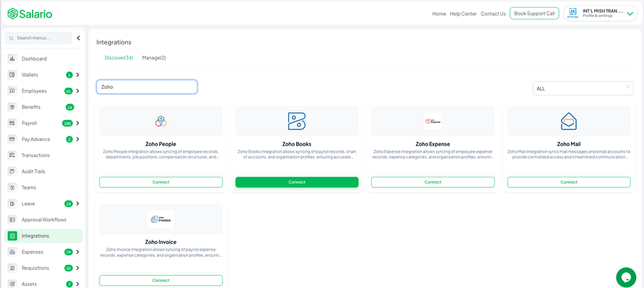Connect the Zoho People integration
This screenshot has width=644, height=288.
(x=161, y=182)
